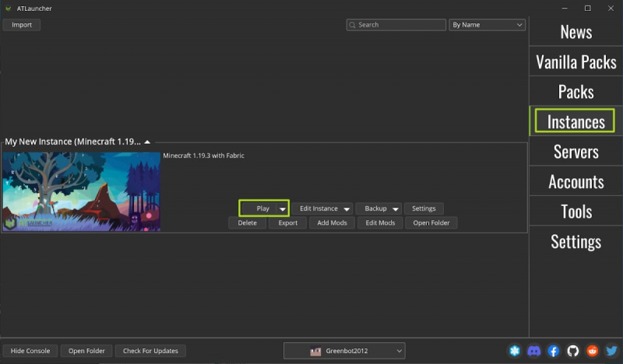This screenshot has height=364, width=623.
Task: Click the Add Mods button
Action: tap(333, 222)
